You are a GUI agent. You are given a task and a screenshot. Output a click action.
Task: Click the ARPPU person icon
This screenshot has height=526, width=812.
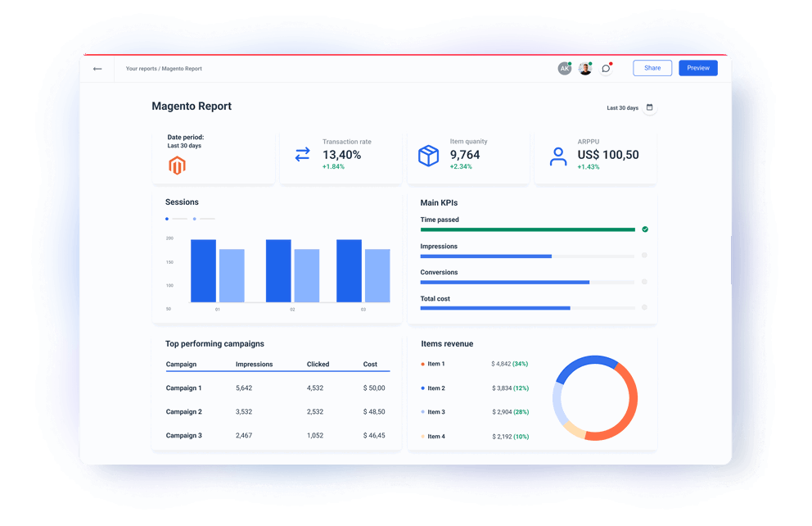click(x=558, y=156)
